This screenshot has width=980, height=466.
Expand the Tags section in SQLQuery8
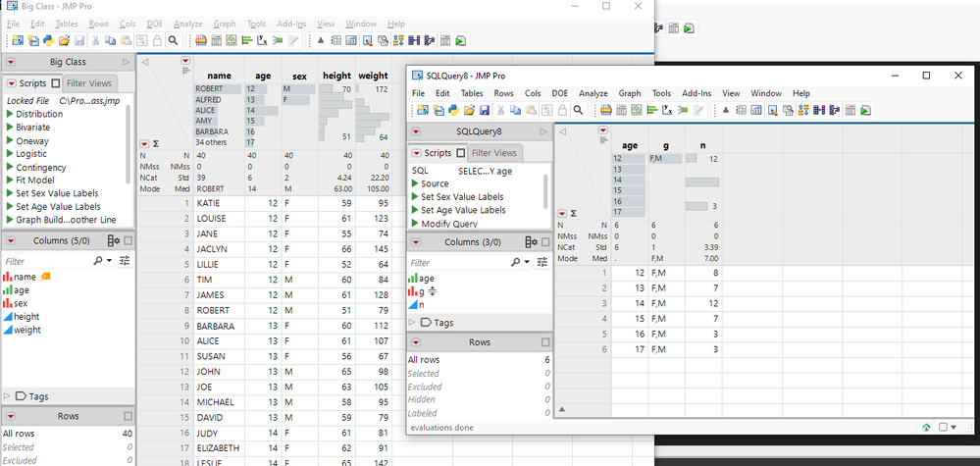(412, 323)
